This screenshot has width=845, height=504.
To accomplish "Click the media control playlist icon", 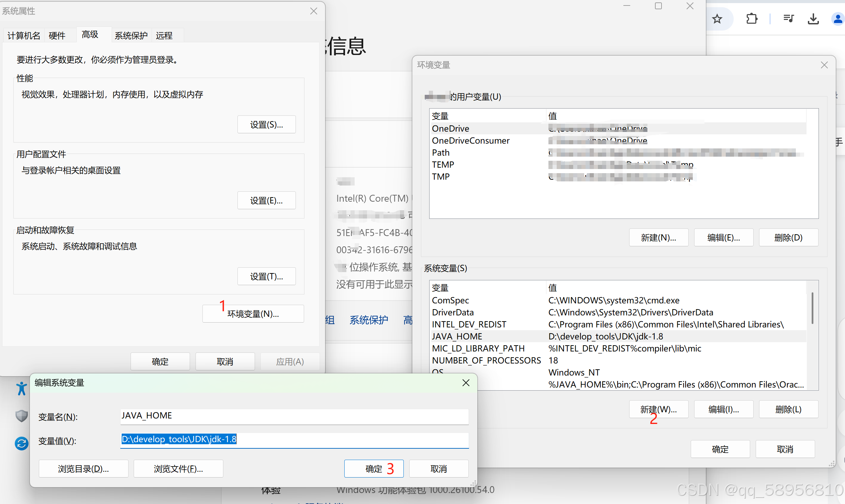I will click(x=788, y=18).
